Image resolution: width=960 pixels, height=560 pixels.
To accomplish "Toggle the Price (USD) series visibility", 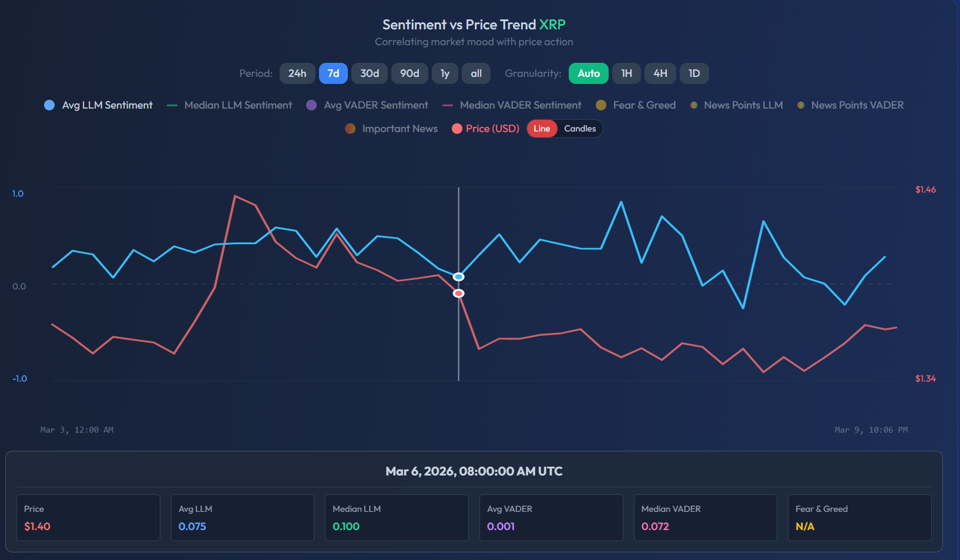I will [x=457, y=129].
